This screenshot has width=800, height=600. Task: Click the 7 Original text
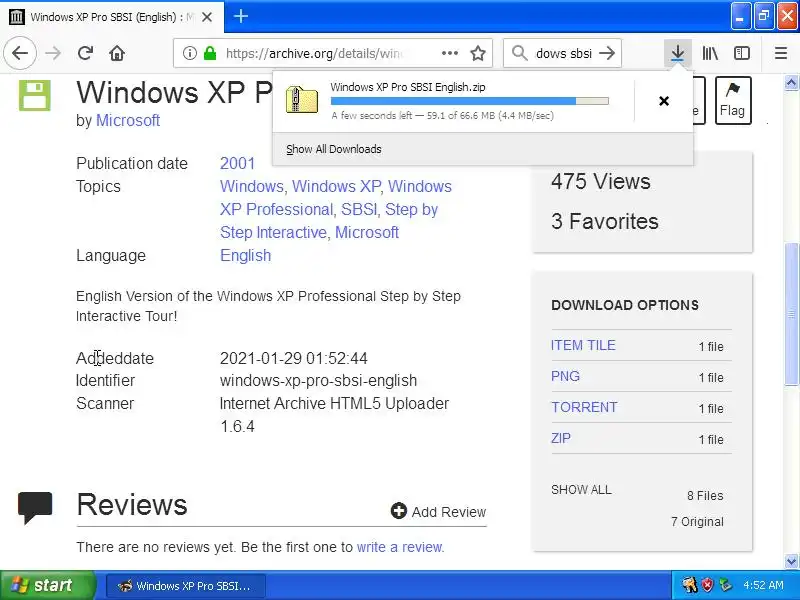(x=697, y=521)
